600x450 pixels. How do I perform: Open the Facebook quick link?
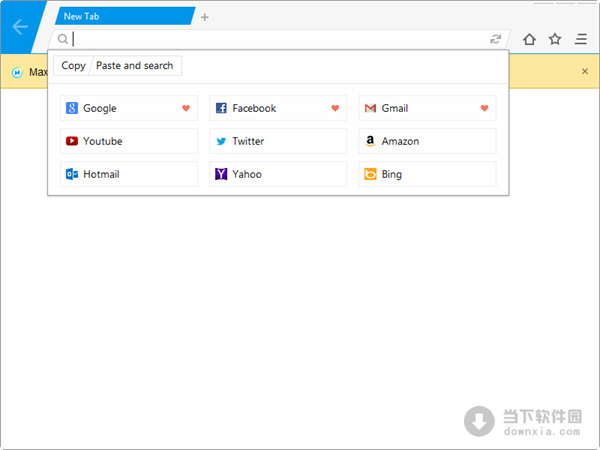pyautogui.click(x=278, y=108)
